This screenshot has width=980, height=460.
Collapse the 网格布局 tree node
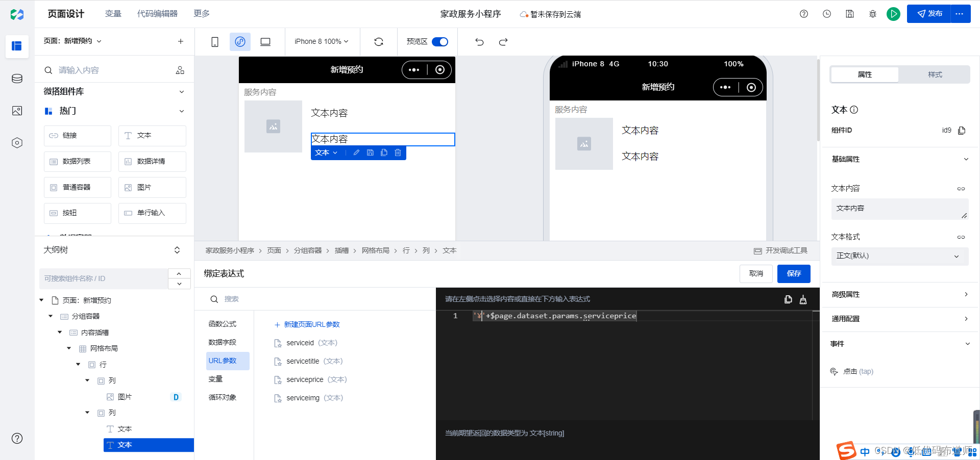[x=69, y=348]
